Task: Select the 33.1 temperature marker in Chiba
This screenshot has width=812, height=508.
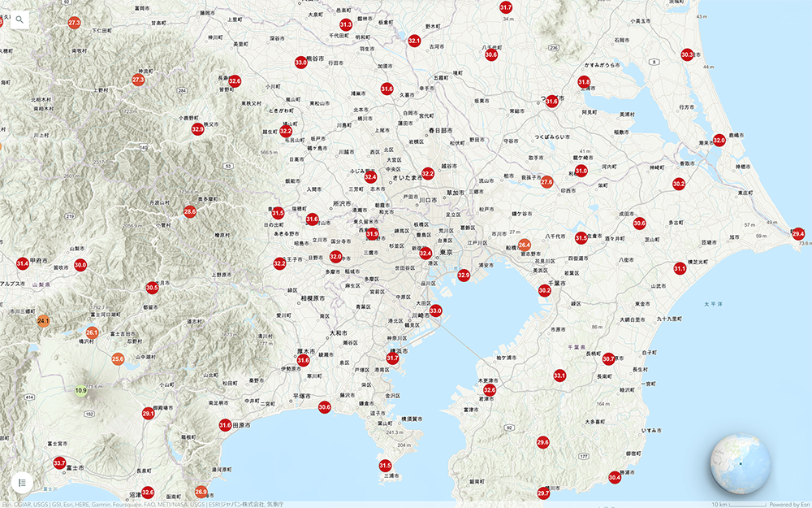Action: [559, 376]
